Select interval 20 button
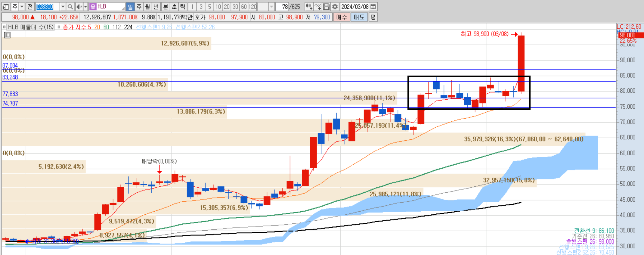The image size is (644, 255). point(227,7)
